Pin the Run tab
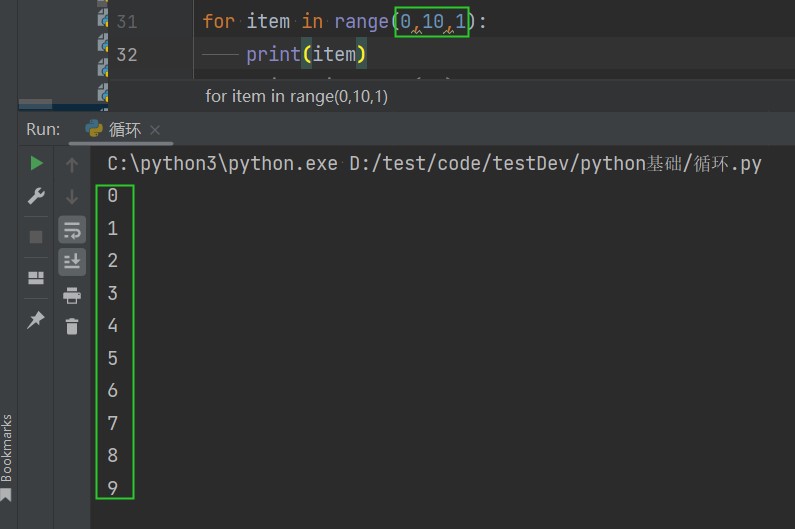 point(36,319)
